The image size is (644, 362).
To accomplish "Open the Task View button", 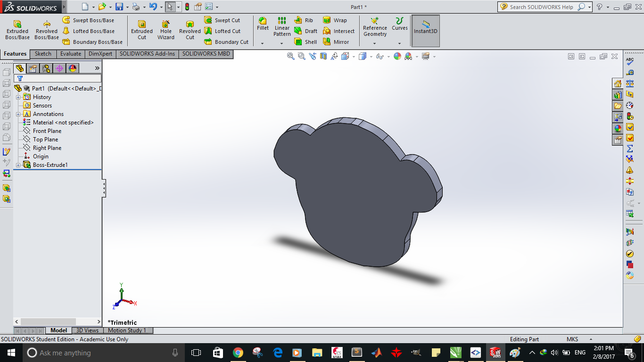I will click(196, 353).
